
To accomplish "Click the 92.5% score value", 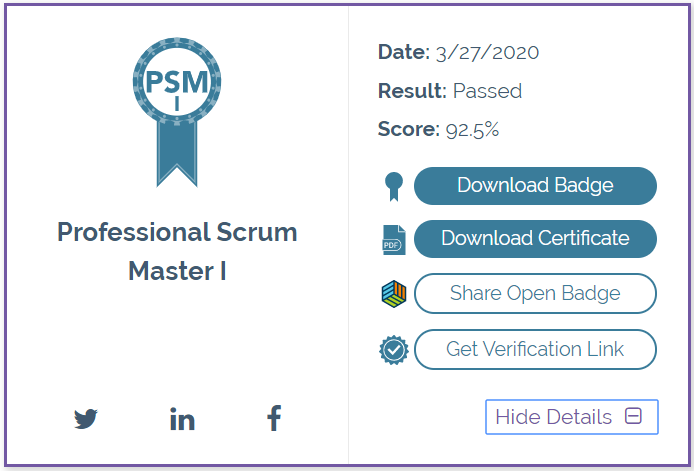I will coord(472,129).
